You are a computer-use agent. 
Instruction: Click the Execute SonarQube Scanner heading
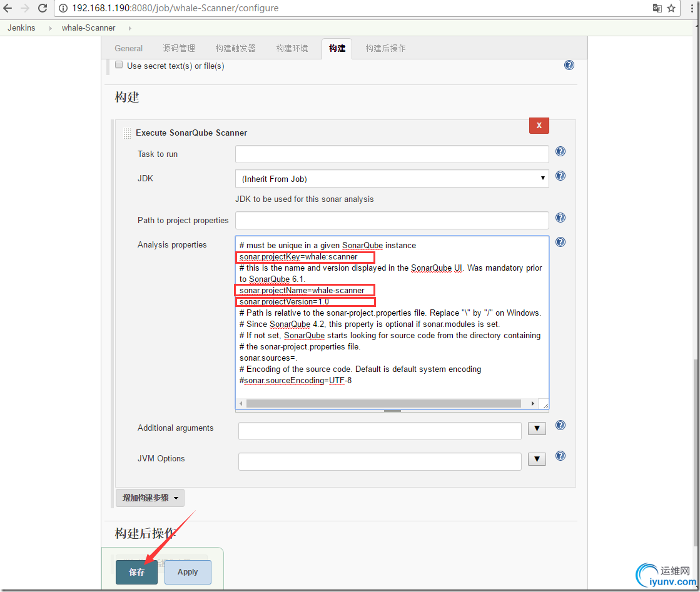click(191, 133)
